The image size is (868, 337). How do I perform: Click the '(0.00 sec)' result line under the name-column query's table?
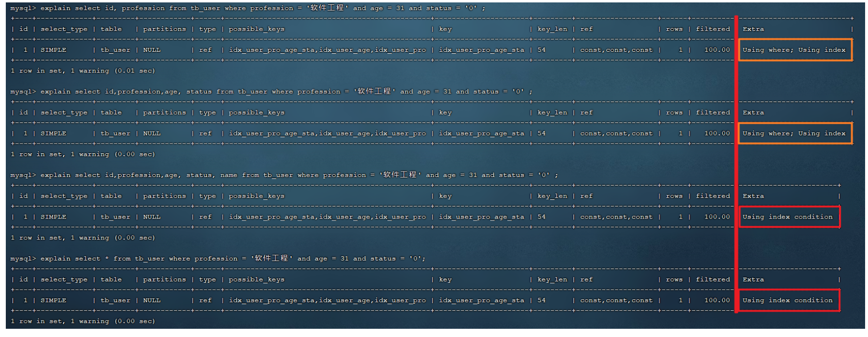(x=83, y=238)
